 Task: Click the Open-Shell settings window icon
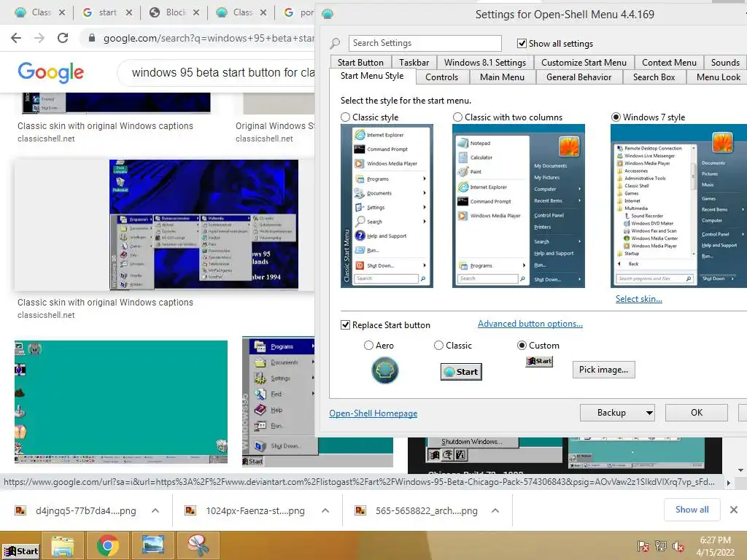[x=328, y=15]
